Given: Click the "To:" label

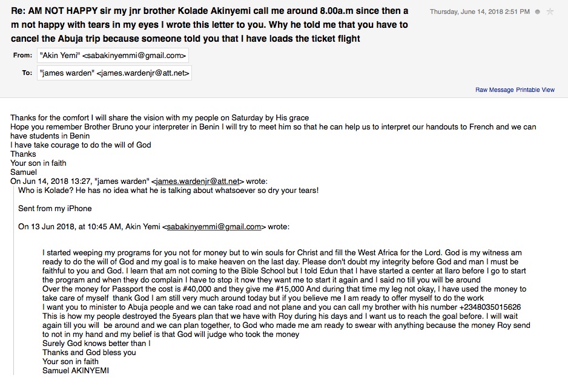Looking at the screenshot, I should (27, 73).
